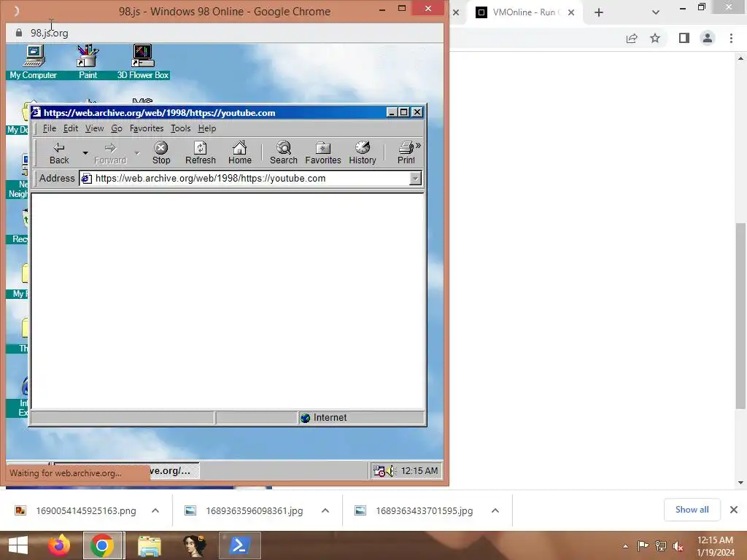Click the 98.js.org URL text

coord(49,33)
